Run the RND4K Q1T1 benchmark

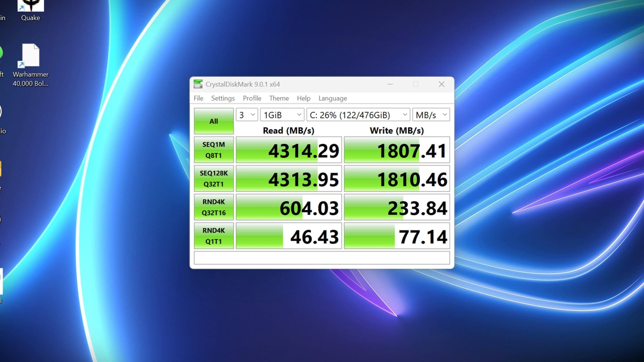pos(214,236)
